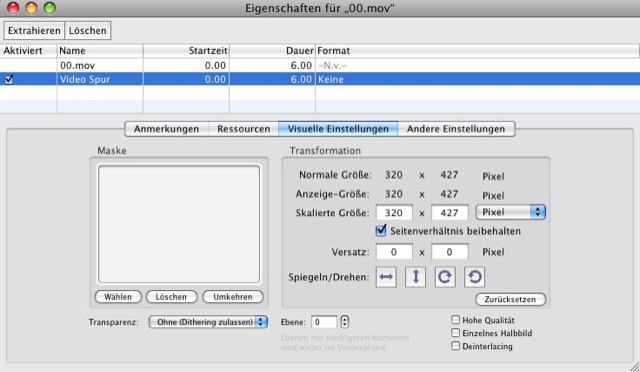Select the Visuelle Einstellungen tab

338,129
